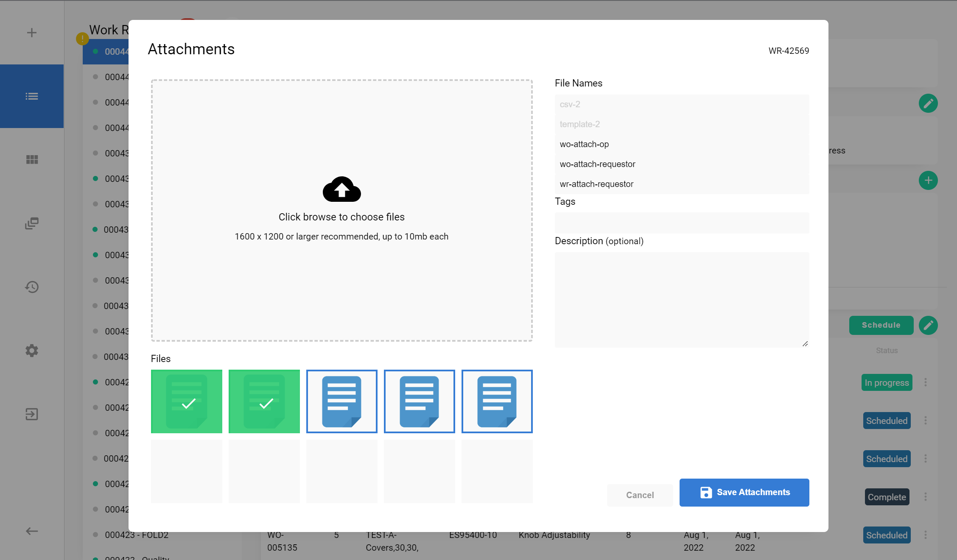Deselect the second green-checked file thumbnail
This screenshot has height=560, width=957.
pyautogui.click(x=264, y=401)
